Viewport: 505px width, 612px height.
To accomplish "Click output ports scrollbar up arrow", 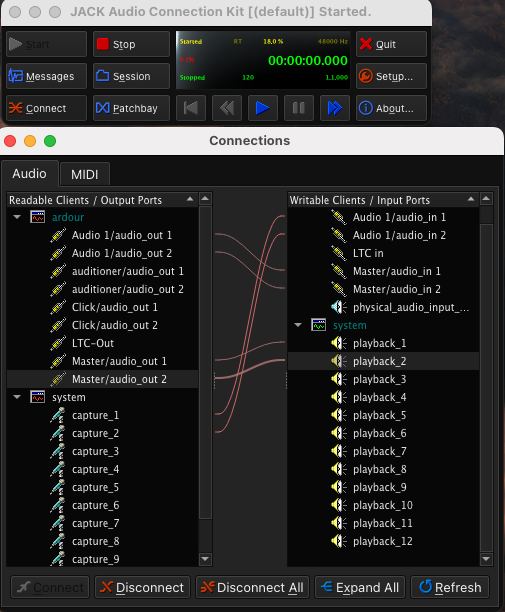I will (205, 199).
